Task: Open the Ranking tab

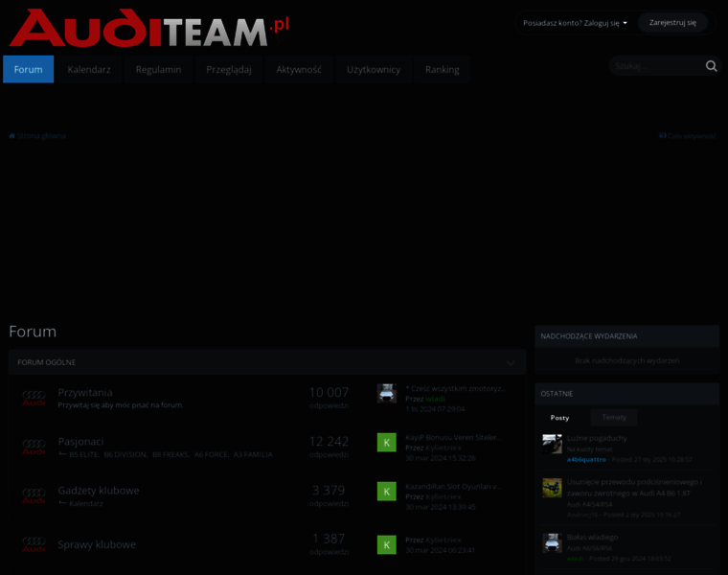Action: coord(442,69)
